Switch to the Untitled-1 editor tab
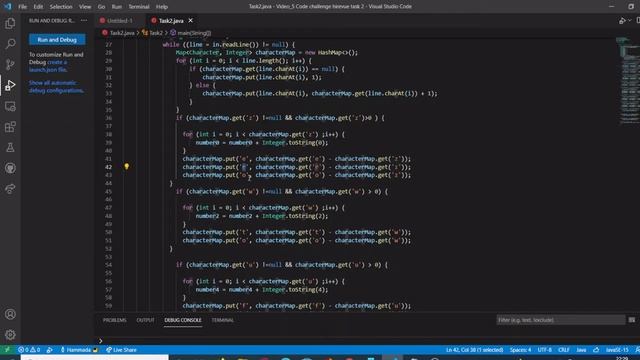This screenshot has height=360, width=640. (120, 20)
